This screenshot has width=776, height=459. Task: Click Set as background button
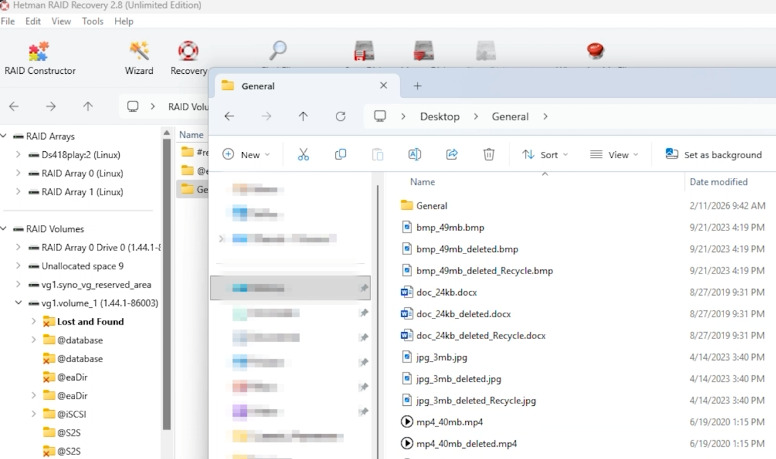(714, 154)
